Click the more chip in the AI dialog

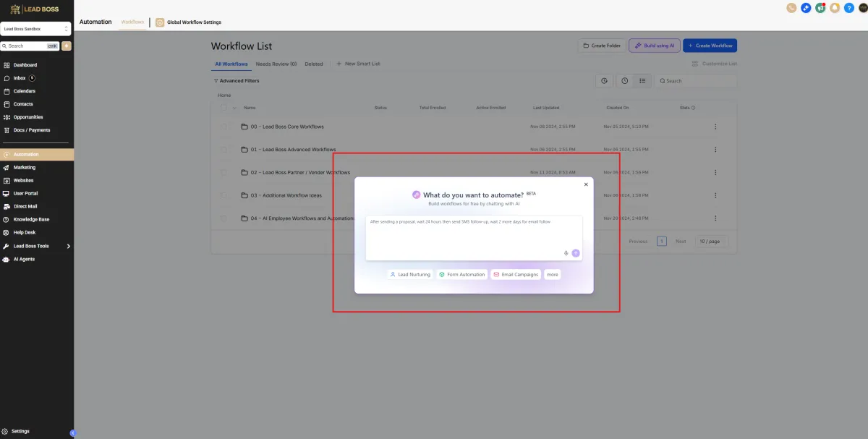(553, 275)
